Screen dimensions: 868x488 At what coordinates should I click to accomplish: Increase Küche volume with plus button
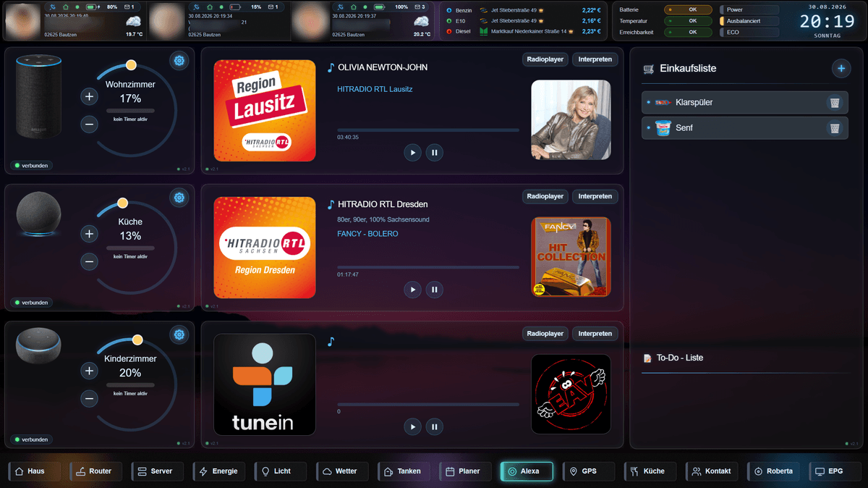click(x=89, y=234)
